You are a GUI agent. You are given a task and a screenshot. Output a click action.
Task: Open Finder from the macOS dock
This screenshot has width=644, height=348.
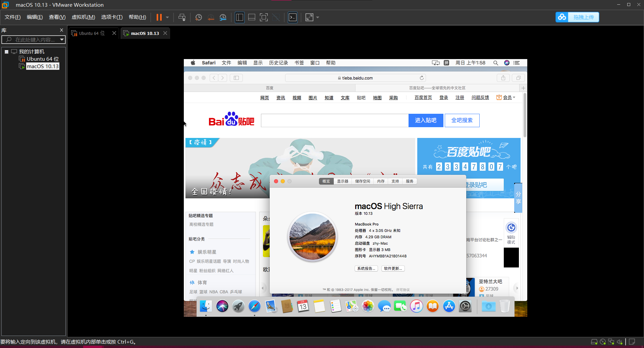click(206, 306)
